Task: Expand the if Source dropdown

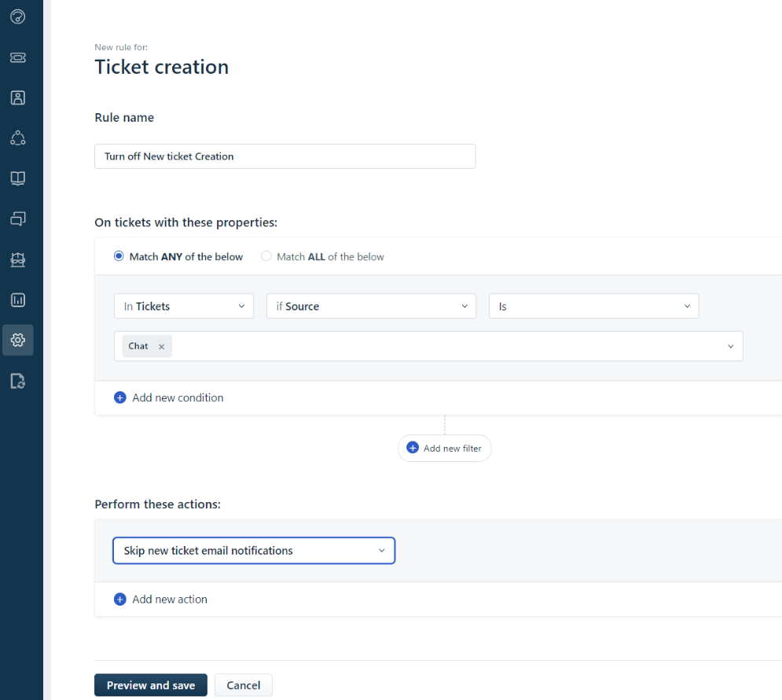Action: pyautogui.click(x=371, y=306)
